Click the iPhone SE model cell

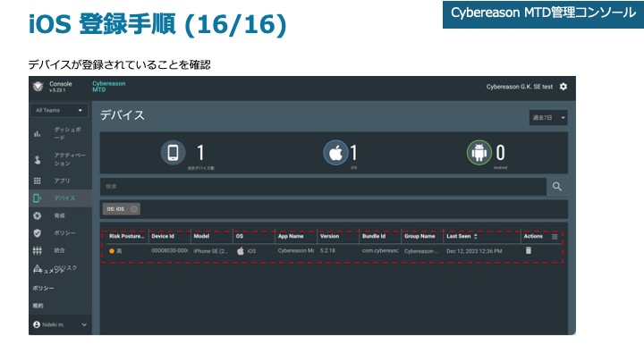(211, 251)
